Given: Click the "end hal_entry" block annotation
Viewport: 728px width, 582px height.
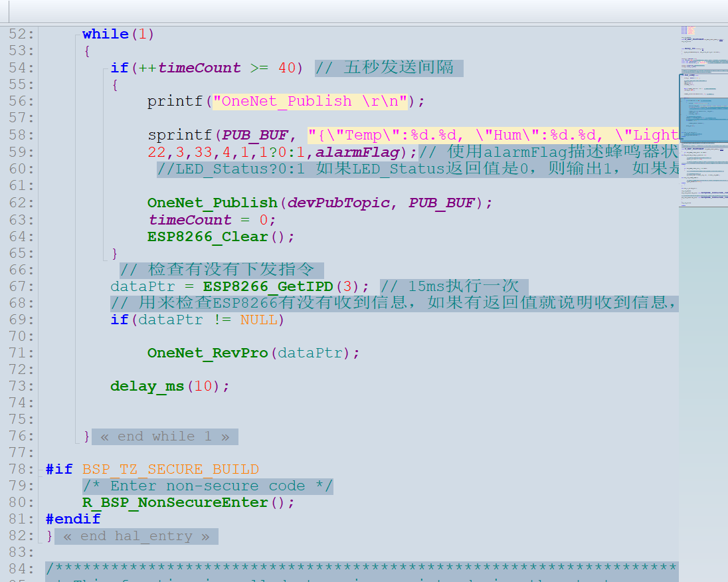Looking at the screenshot, I should click(136, 536).
